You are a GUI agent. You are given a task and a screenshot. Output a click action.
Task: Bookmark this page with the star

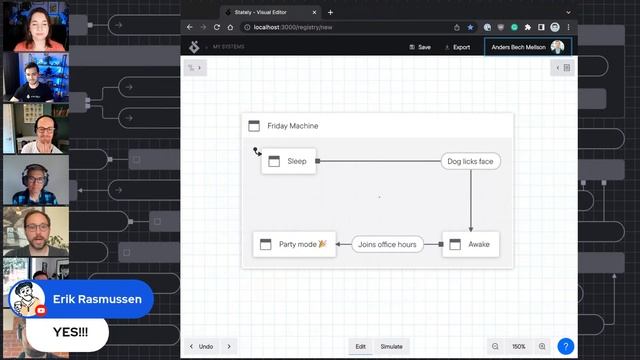click(470, 27)
